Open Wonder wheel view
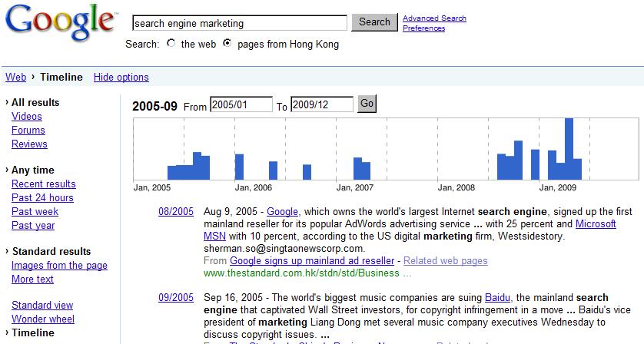644x344 pixels. [x=43, y=319]
